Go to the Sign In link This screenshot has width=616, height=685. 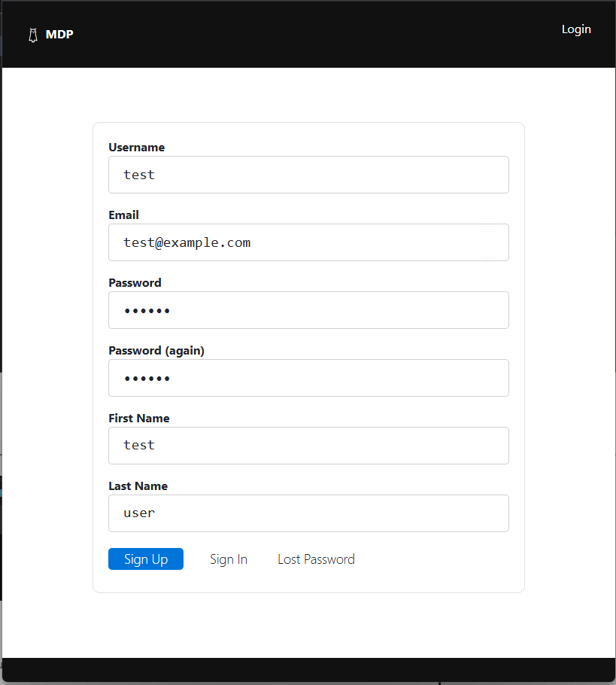tap(229, 559)
